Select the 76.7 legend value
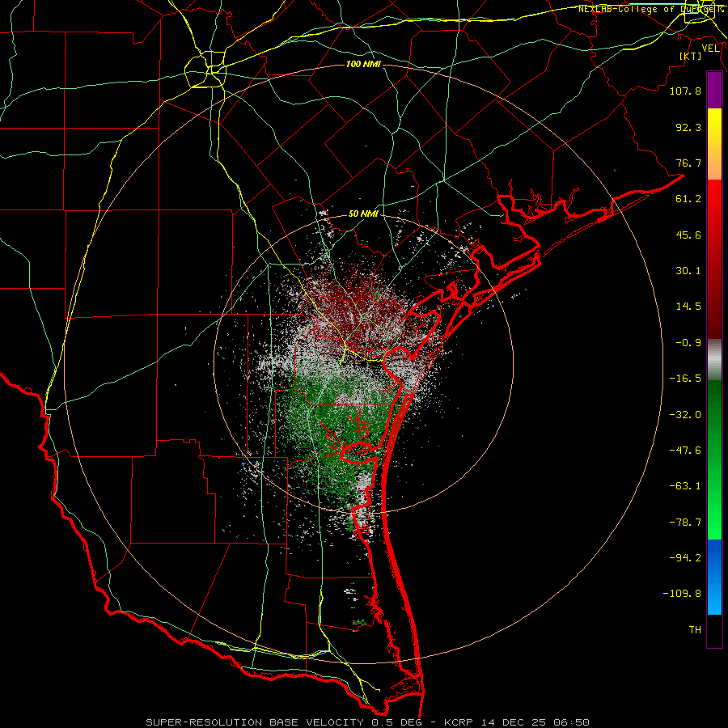 pos(688,163)
